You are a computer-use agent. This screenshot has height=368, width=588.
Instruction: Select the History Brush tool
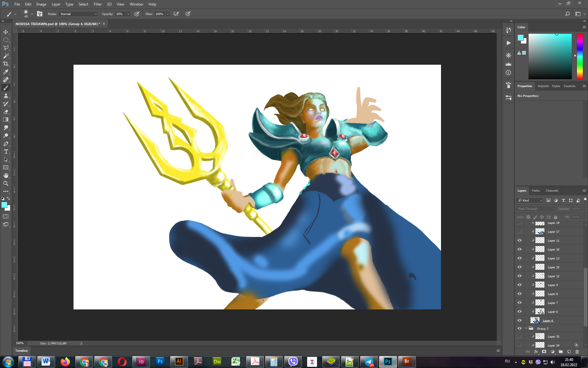click(6, 104)
